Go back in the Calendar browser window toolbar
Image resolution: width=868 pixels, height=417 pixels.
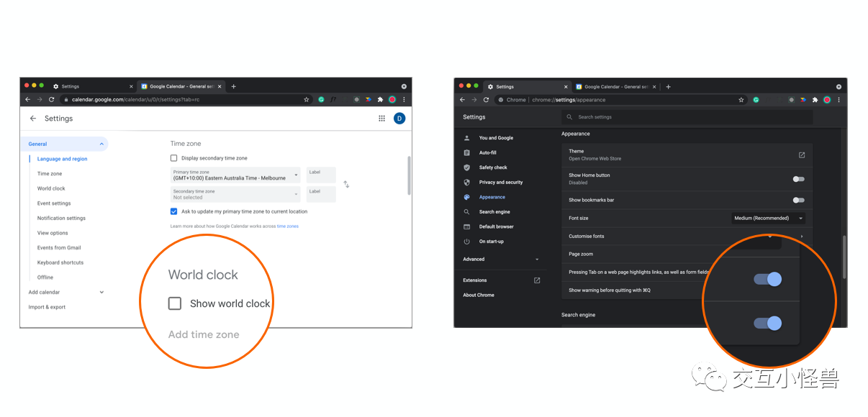(x=27, y=99)
